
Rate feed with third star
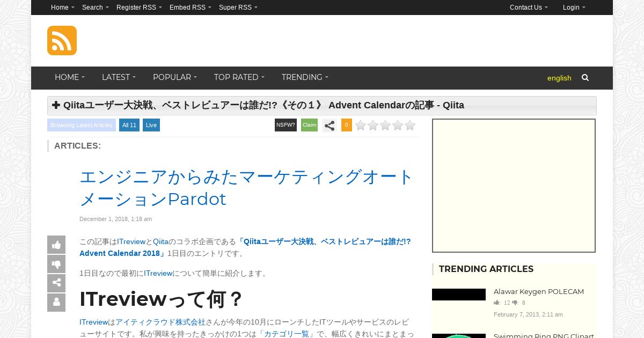coord(385,126)
